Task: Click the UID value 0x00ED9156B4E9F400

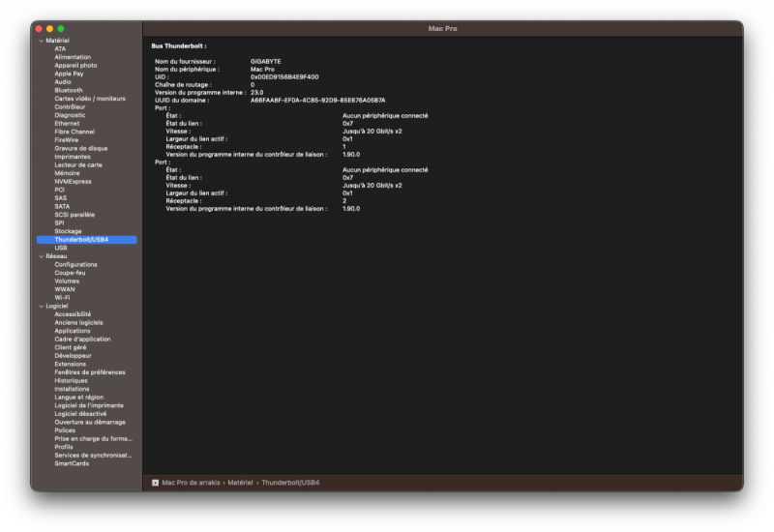Action: 284,77
